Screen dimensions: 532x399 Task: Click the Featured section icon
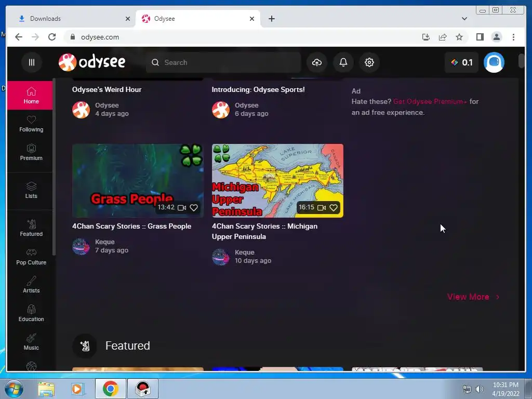(85, 345)
